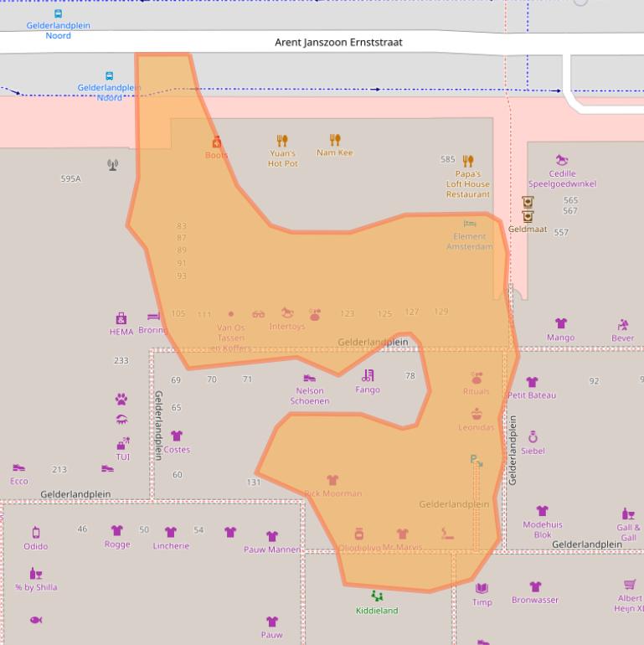The image size is (644, 645).
Task: Click the Siebel jewelry ring icon
Action: [533, 436]
